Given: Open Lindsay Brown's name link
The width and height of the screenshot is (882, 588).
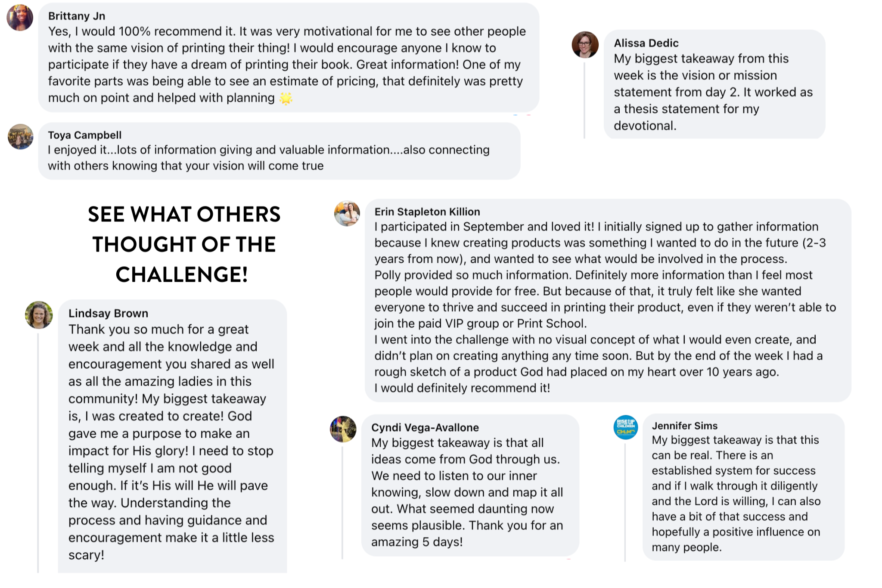Looking at the screenshot, I should coord(108,314).
